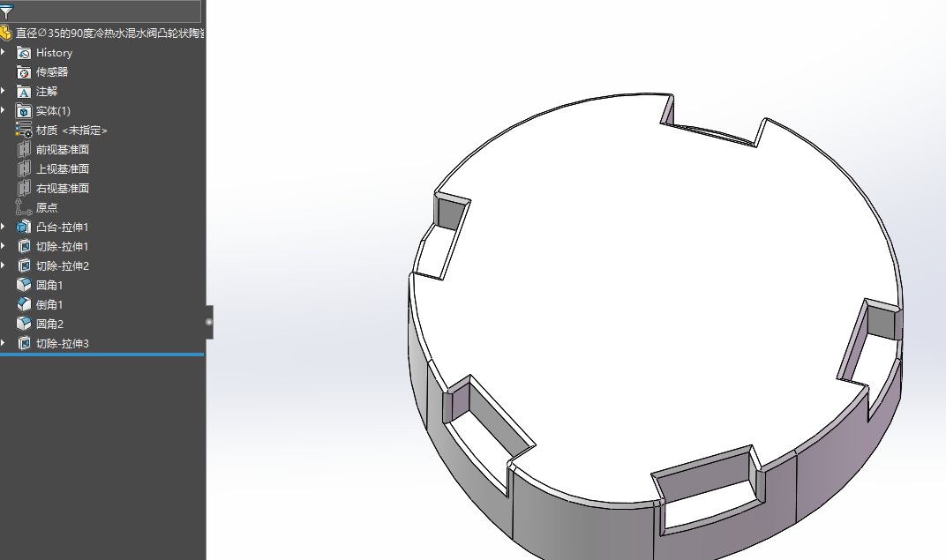Select the 右视基准面 label
The height and width of the screenshot is (560, 946).
(x=63, y=188)
